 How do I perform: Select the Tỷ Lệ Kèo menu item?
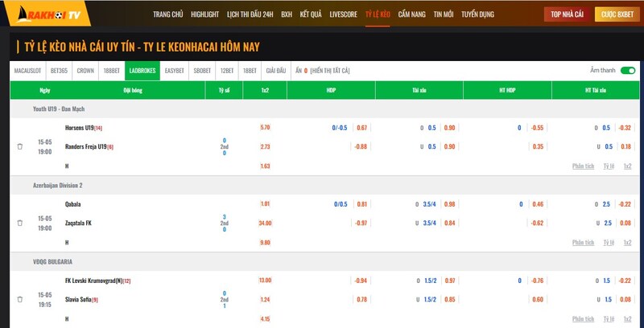[378, 14]
